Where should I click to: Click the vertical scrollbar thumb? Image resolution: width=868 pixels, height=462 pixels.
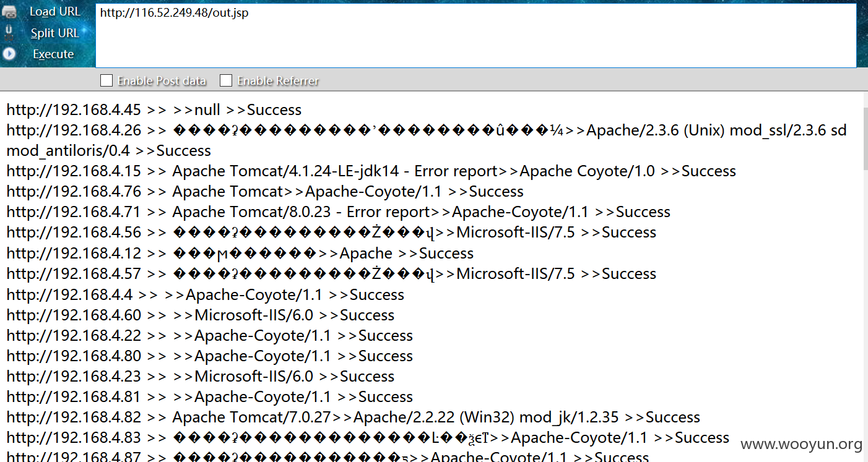coord(866,139)
